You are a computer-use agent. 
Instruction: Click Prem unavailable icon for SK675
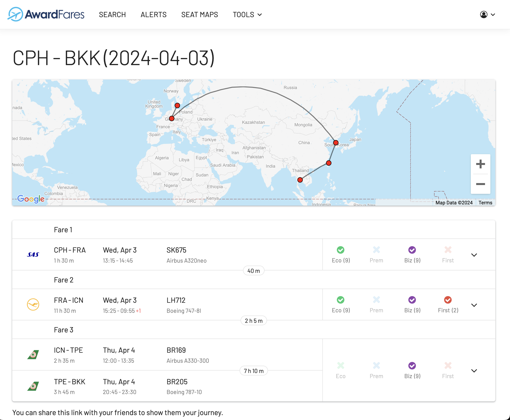[x=376, y=250]
